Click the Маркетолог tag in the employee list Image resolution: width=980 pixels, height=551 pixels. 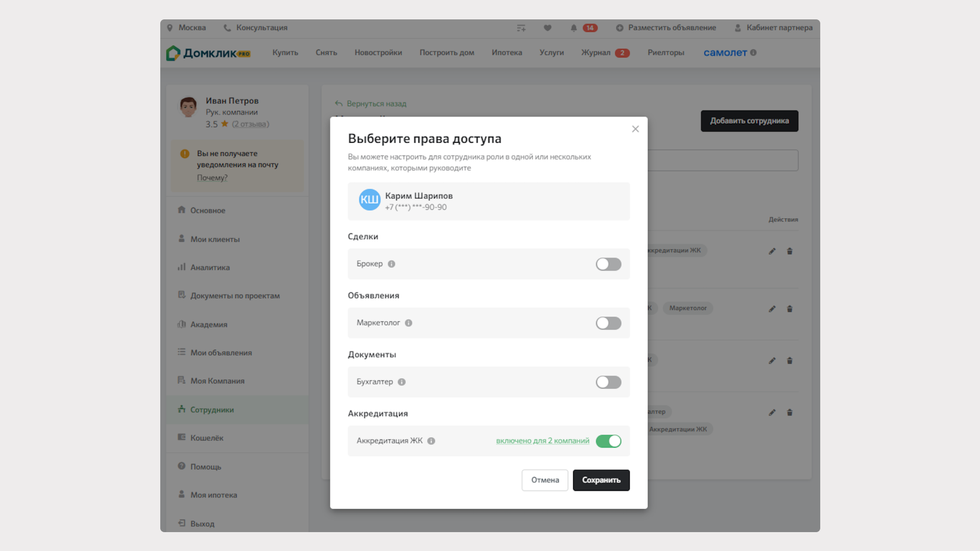click(x=688, y=308)
